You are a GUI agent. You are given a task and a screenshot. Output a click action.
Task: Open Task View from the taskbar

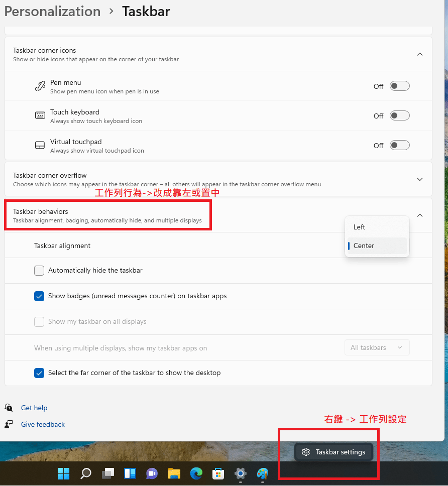(107, 473)
